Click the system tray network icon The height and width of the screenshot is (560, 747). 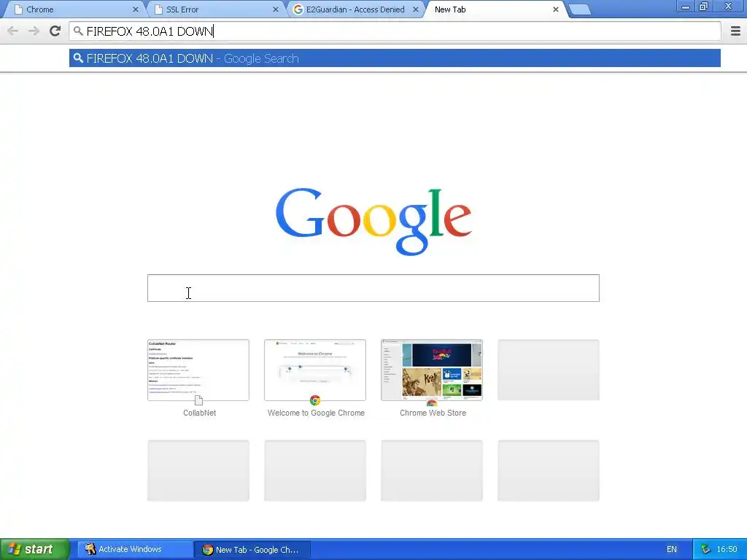(x=705, y=549)
